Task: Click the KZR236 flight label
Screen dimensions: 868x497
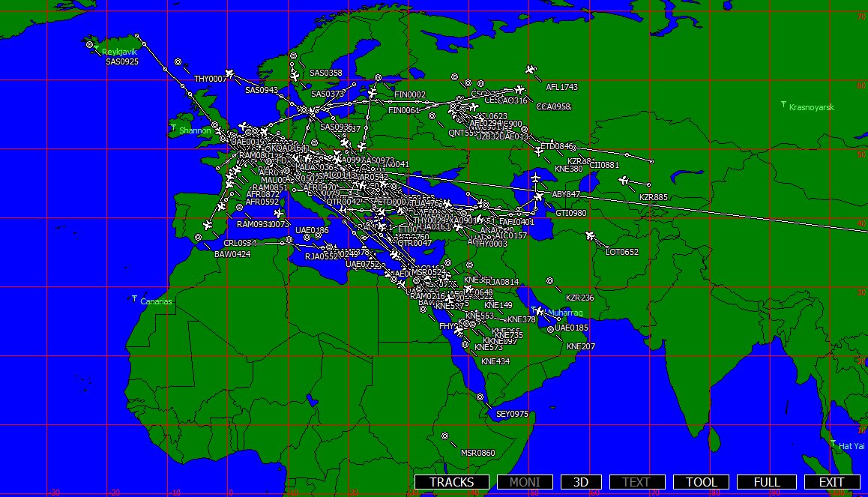Action: [580, 298]
